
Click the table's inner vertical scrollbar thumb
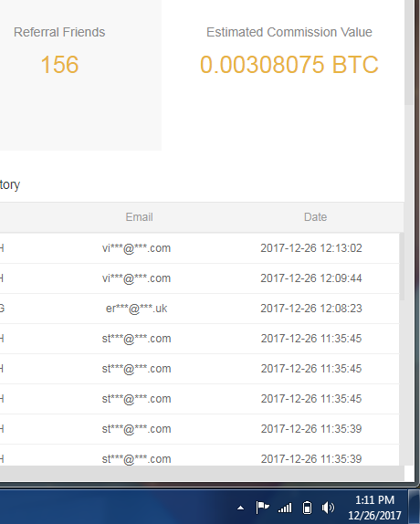(402, 267)
